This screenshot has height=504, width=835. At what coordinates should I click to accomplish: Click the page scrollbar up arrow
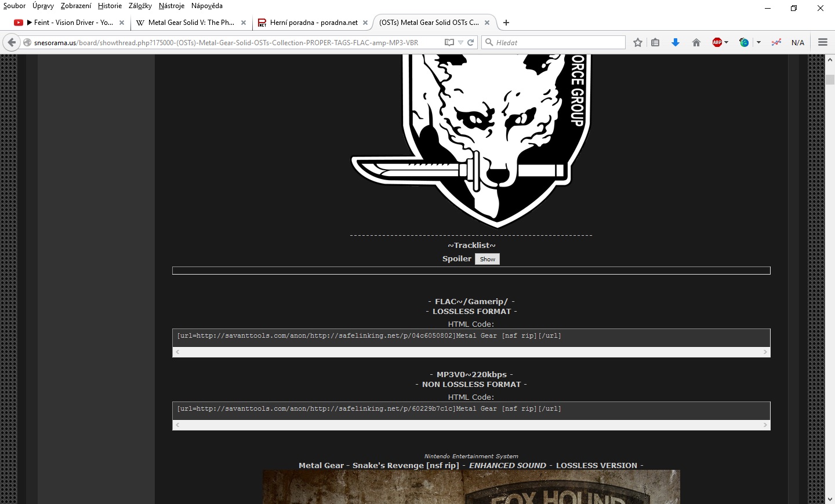pos(830,60)
